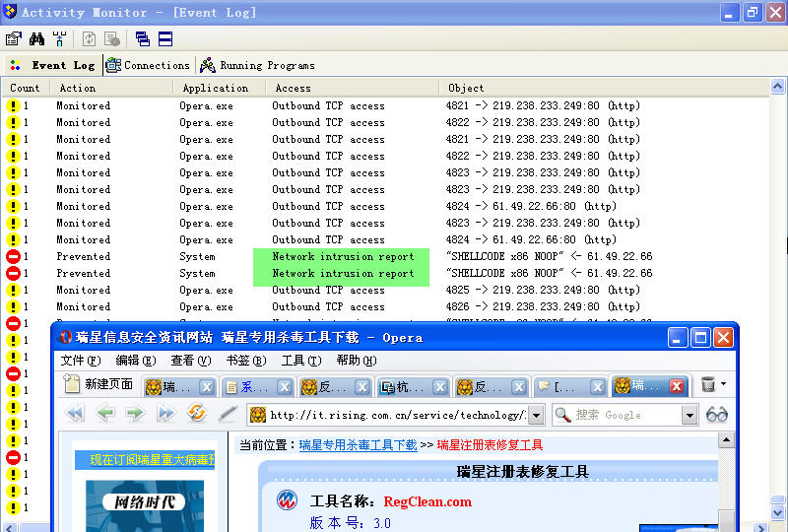The height and width of the screenshot is (532, 788).
Task: Click the 现在订阅瑞星重大病毒 banner
Action: 145,460
